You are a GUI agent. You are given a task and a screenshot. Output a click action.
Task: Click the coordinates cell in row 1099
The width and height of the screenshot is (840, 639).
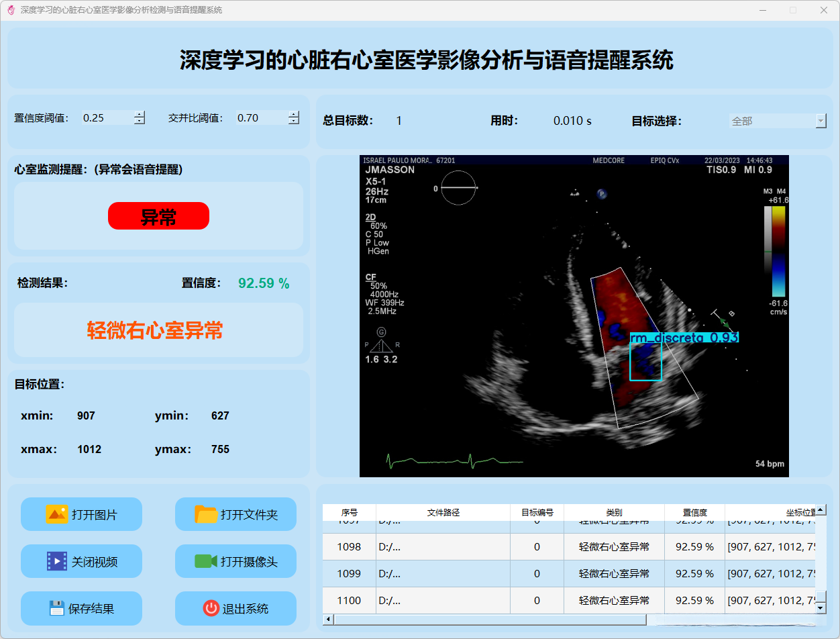click(x=770, y=574)
